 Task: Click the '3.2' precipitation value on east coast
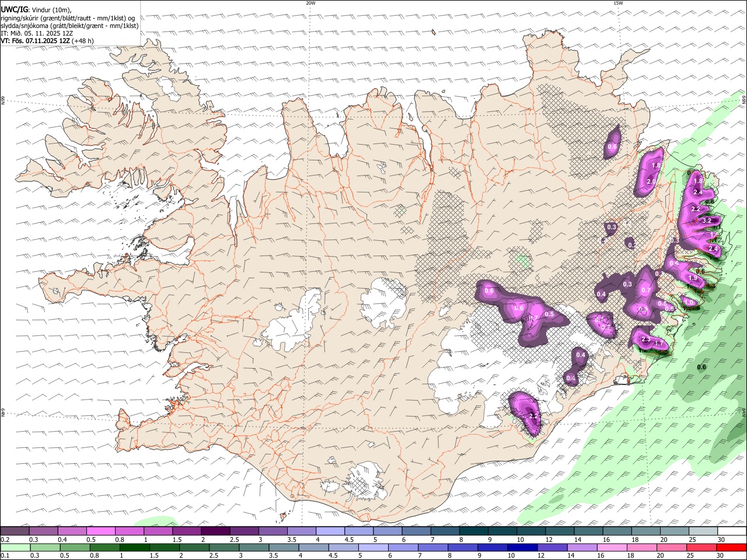(707, 221)
